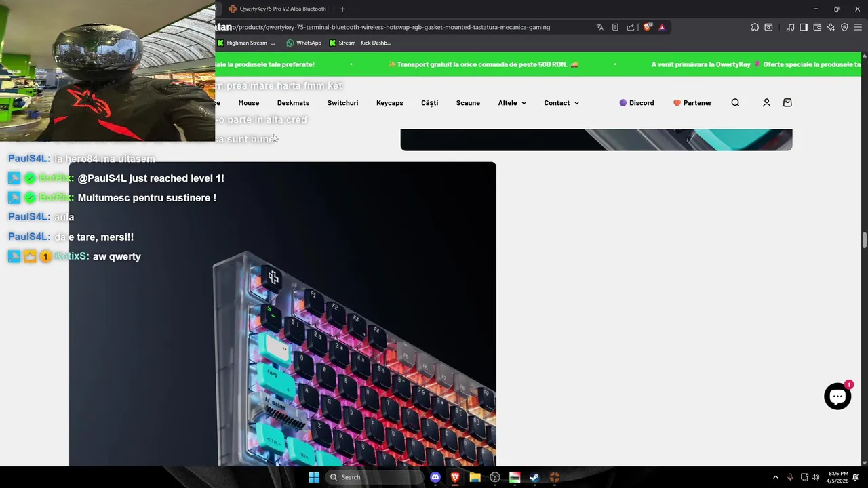Click the page vertical scrollbar thumb
868x488 pixels.
(x=864, y=241)
